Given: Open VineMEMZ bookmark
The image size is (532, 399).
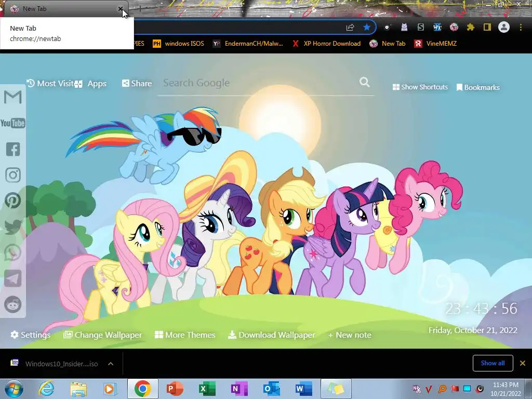Looking at the screenshot, I should pos(435,44).
